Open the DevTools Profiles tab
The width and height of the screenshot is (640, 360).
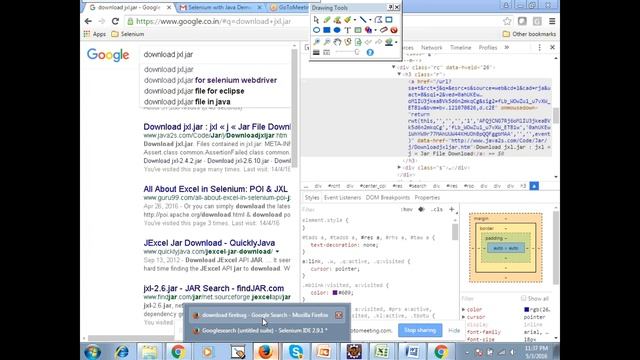point(488,48)
